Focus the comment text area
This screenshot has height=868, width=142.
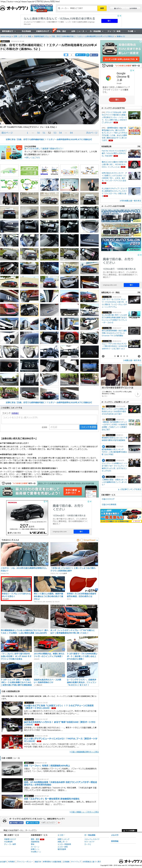[49, 419]
